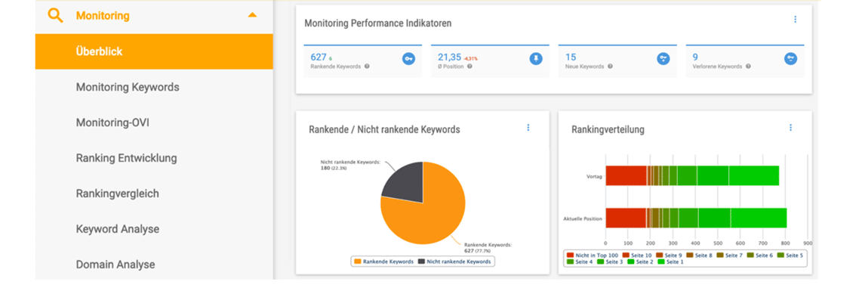
Task: Open options menu of Monitoring Performance Indikatoren
Action: 796,20
